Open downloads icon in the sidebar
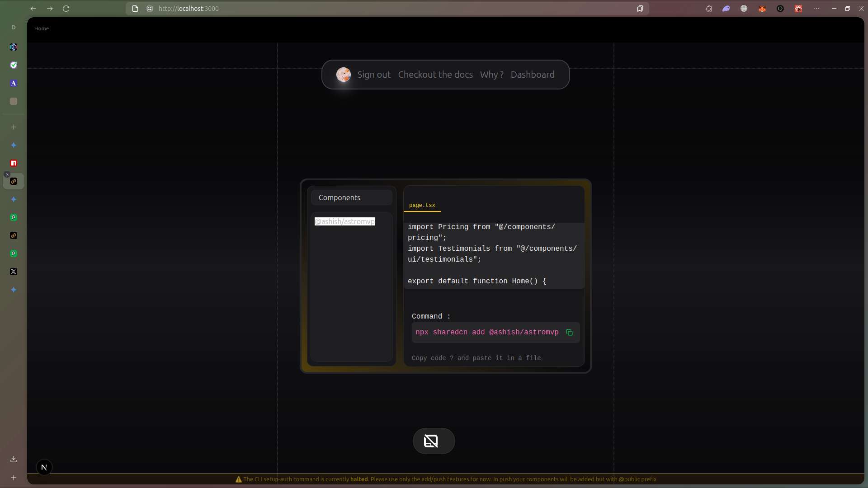 [14, 459]
